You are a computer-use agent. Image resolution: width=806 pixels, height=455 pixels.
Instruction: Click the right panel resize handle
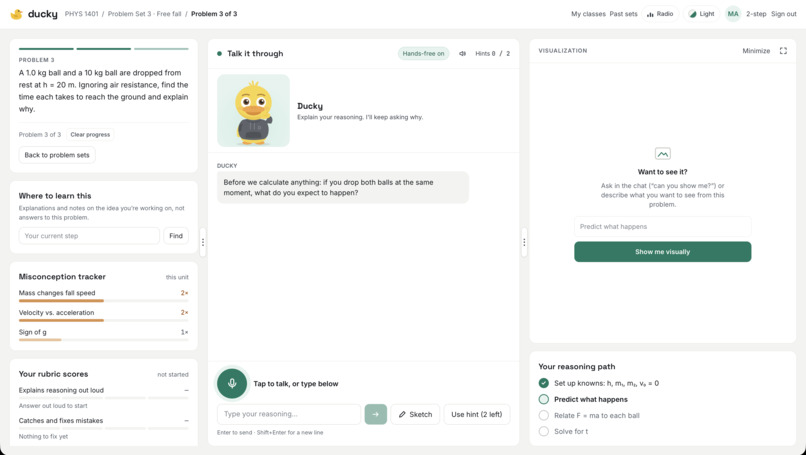524,242
